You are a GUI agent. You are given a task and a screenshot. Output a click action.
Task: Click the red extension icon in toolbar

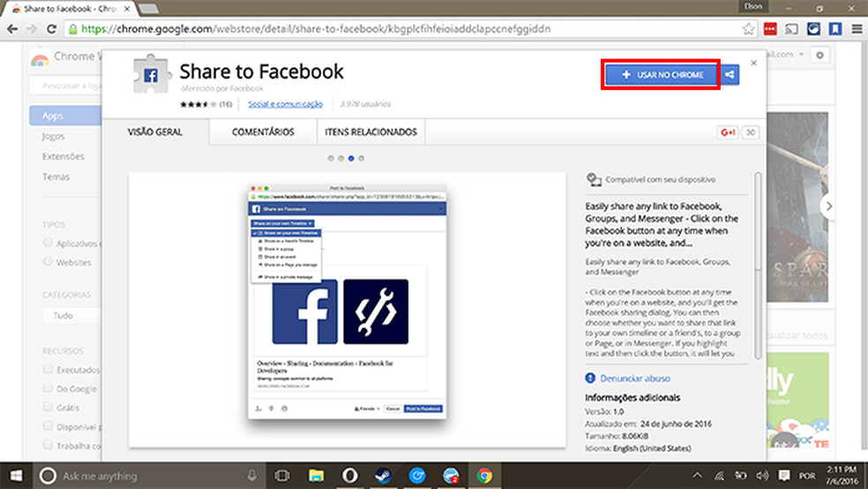(770, 29)
